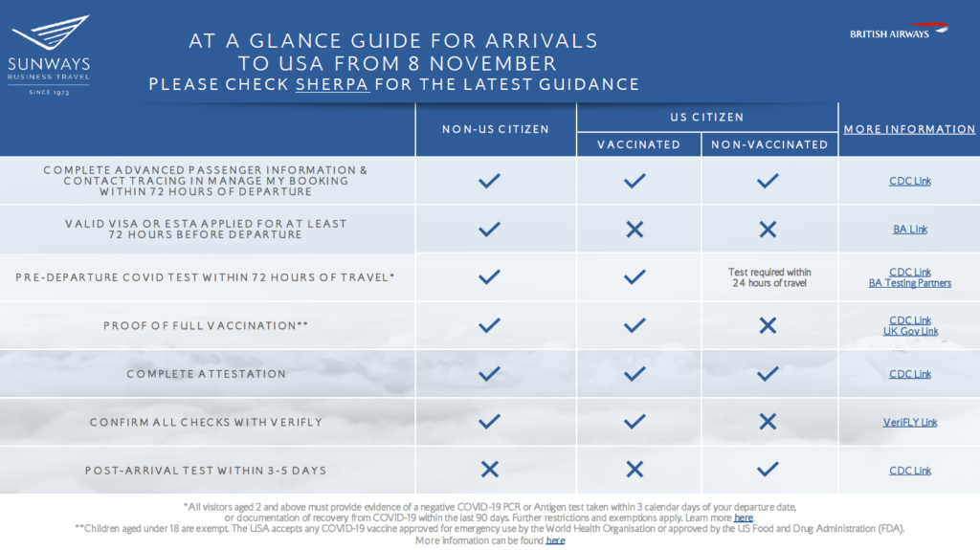980x550 pixels.
Task: Click the 'here' link after Learn more
Action: [x=744, y=517]
